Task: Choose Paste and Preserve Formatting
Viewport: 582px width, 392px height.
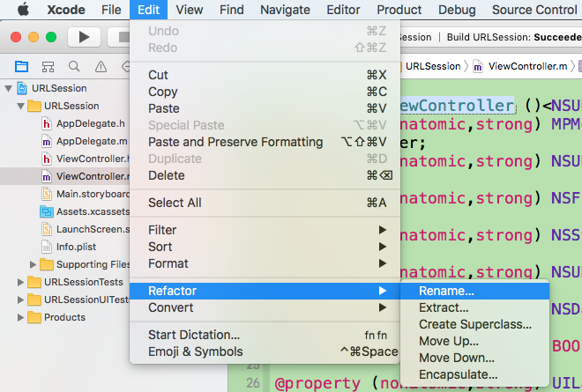Action: [265, 142]
